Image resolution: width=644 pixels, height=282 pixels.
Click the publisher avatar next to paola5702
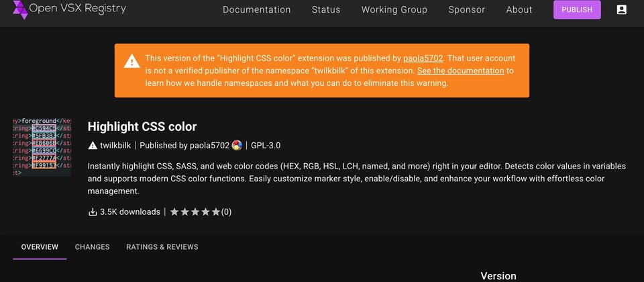(x=236, y=145)
